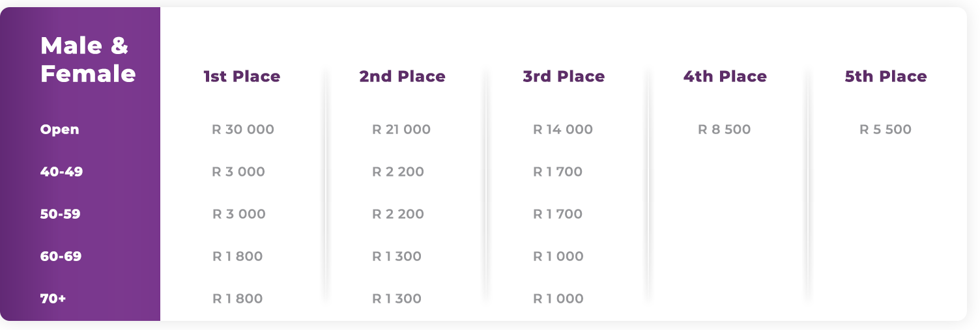
Task: Select the 2nd Place column header
Action: pos(403,76)
